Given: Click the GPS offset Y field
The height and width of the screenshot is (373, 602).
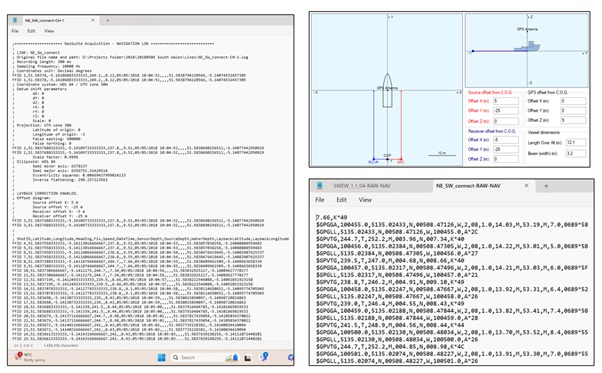Looking at the screenshot, I should (573, 111).
